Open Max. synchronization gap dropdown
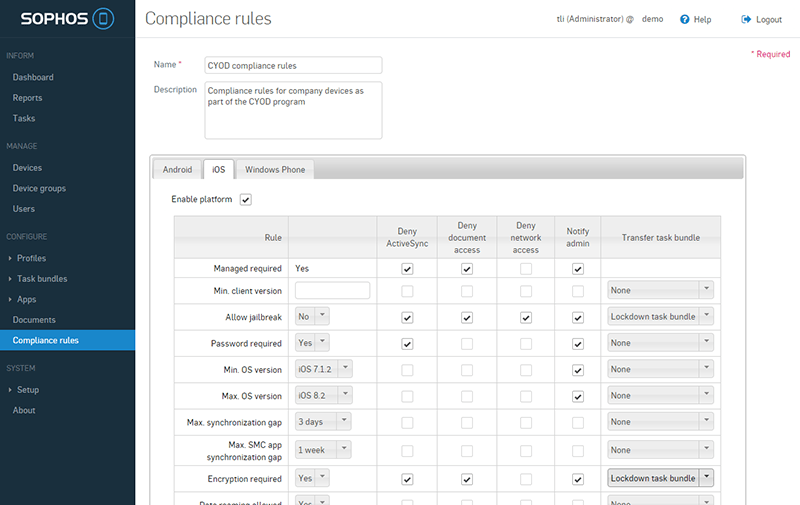The image size is (800, 505). (324, 422)
